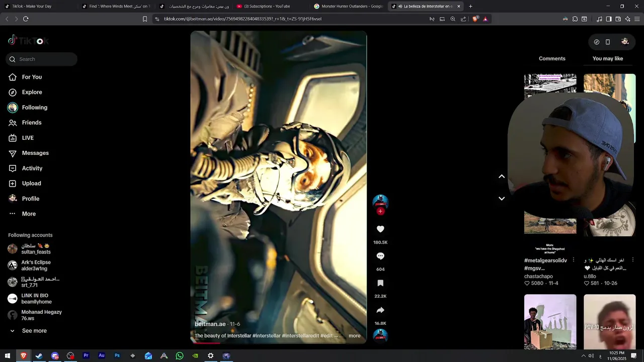Open the Brave Shields lion icon

point(475,19)
